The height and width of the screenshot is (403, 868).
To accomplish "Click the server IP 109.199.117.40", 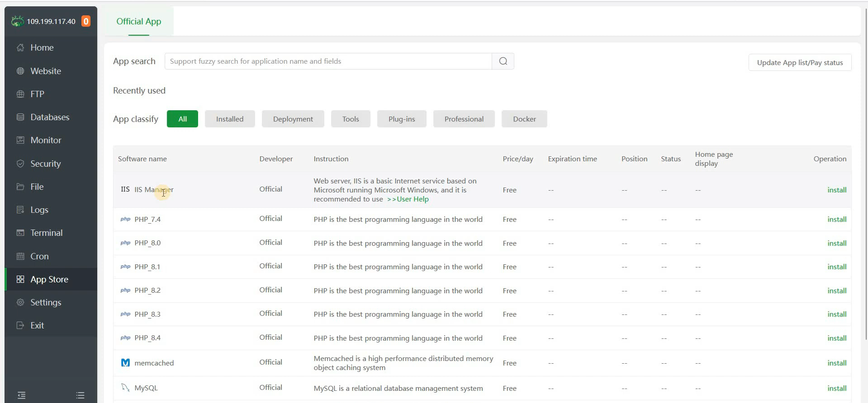I will [51, 21].
